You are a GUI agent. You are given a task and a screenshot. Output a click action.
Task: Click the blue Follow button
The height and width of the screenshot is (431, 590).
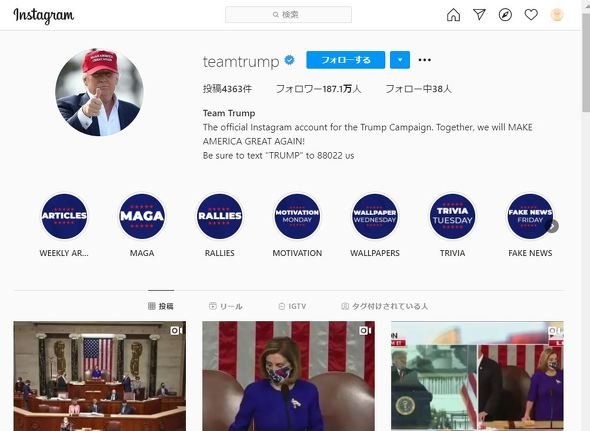pyautogui.click(x=345, y=60)
